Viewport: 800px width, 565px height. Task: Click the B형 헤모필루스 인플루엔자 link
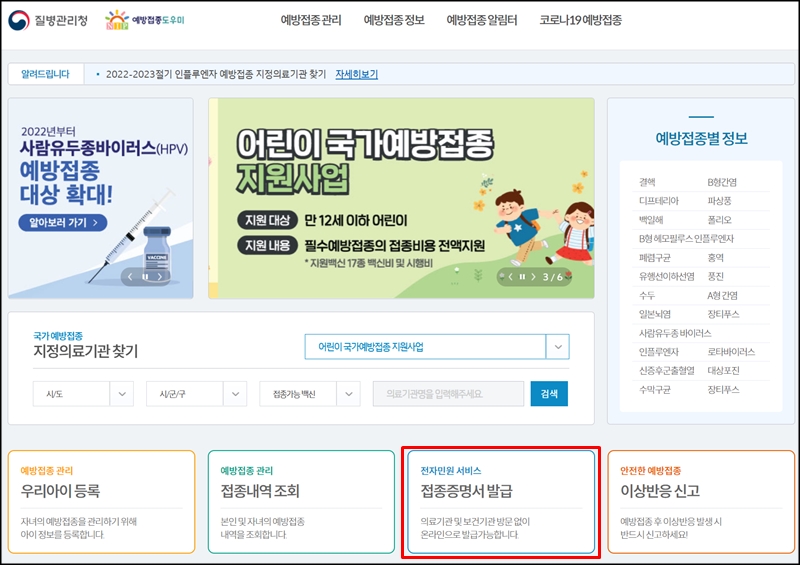pyautogui.click(x=686, y=239)
